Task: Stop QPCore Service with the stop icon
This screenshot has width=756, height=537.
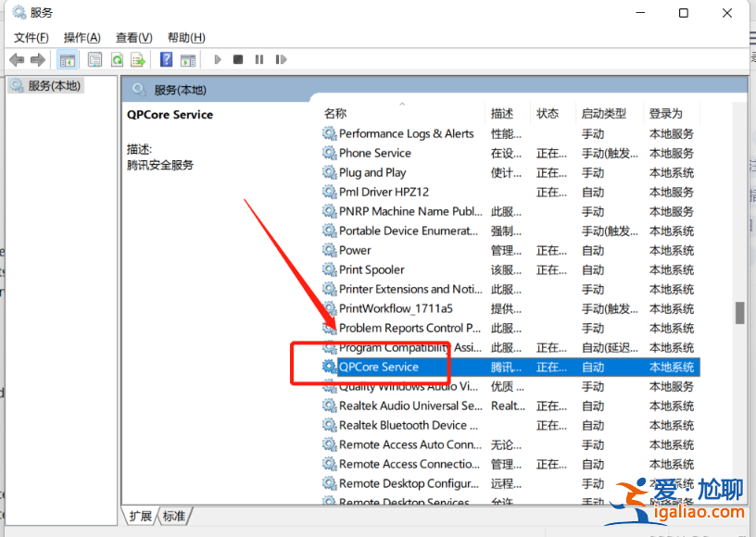Action: [237, 58]
